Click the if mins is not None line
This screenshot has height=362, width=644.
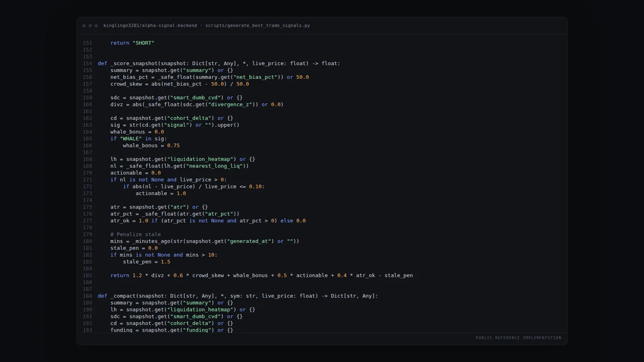[164, 255]
